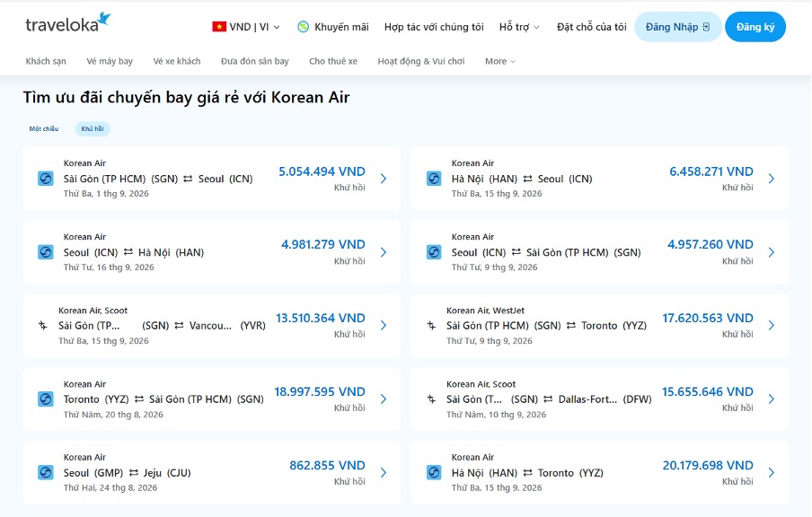The width and height of the screenshot is (812, 517).
Task: Click round-trip arrows icon between HAN and Seoul
Action: [527, 179]
